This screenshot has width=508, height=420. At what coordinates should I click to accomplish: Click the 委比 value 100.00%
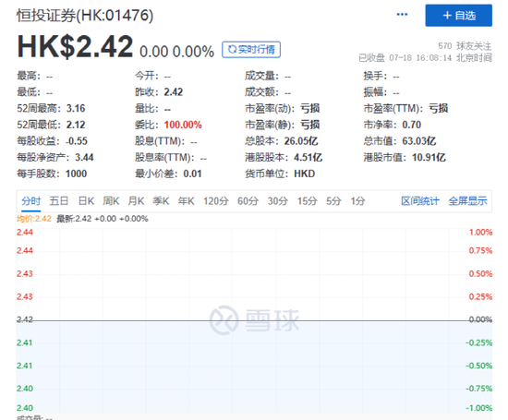pos(183,125)
